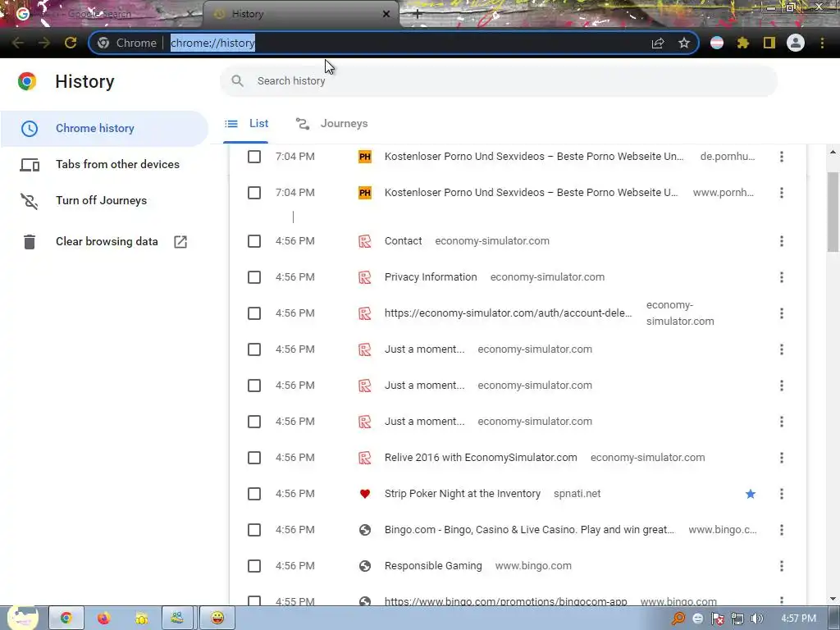Viewport: 840px width, 630px height.
Task: Check the box for the Bingo.com Casino entry
Action: pyautogui.click(x=254, y=531)
